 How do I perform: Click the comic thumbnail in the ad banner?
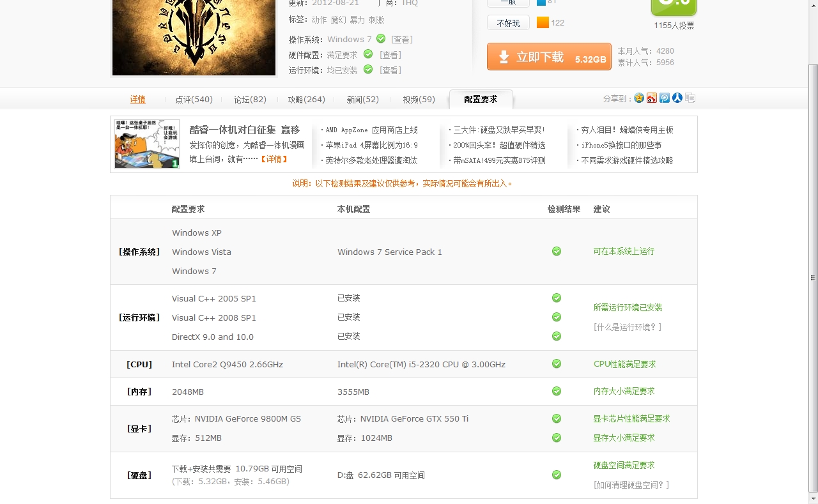tap(147, 144)
